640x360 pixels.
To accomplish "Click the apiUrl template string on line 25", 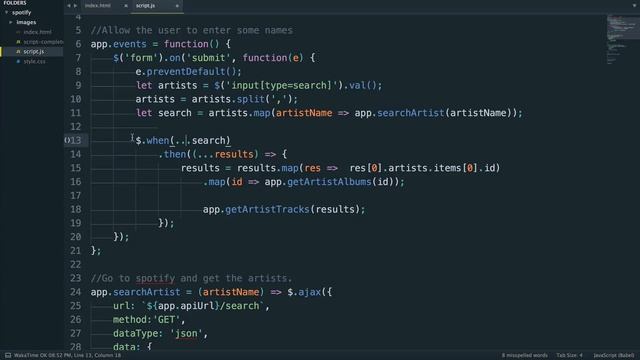I will click(x=203, y=306).
